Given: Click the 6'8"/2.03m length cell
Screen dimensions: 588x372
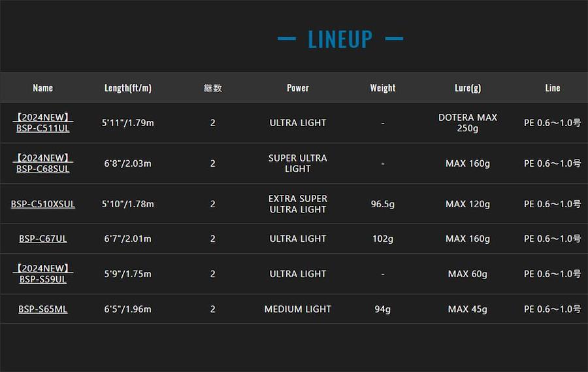Looking at the screenshot, I should click(x=127, y=163).
